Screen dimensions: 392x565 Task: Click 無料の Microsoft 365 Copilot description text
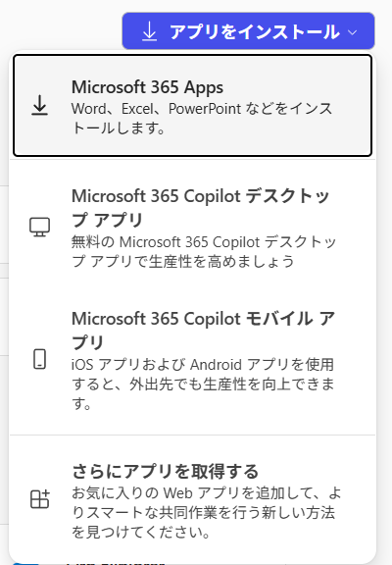(204, 251)
